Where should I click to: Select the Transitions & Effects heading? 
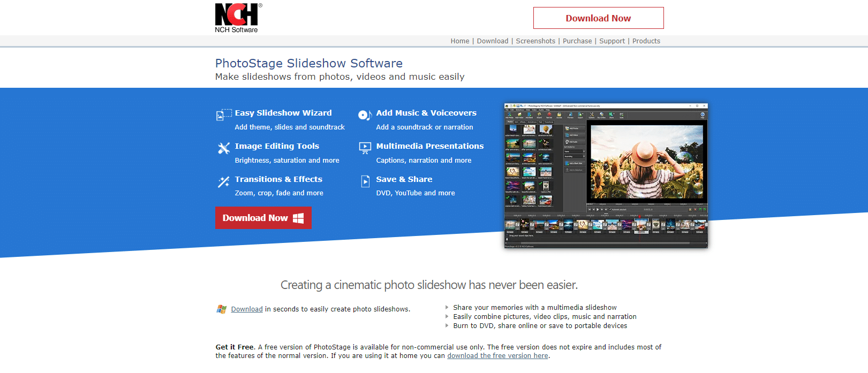[278, 179]
